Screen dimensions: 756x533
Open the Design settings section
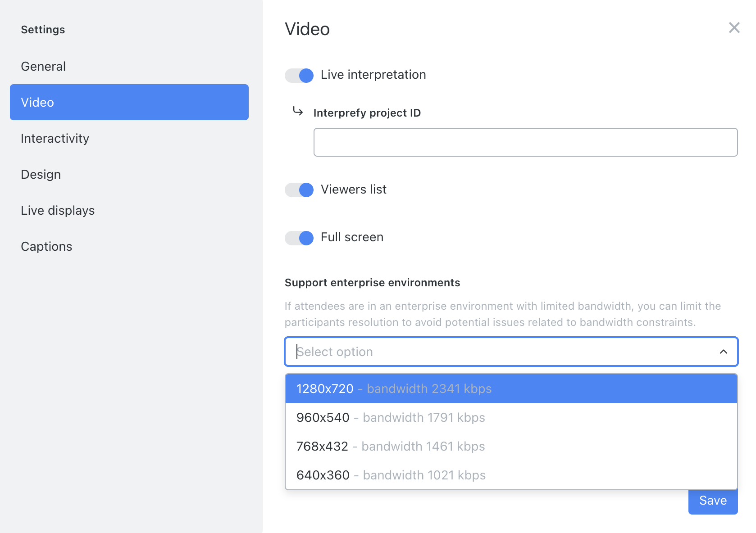(41, 174)
